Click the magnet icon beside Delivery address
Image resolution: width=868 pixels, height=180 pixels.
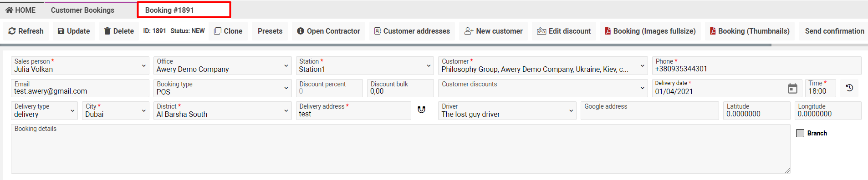pyautogui.click(x=422, y=110)
